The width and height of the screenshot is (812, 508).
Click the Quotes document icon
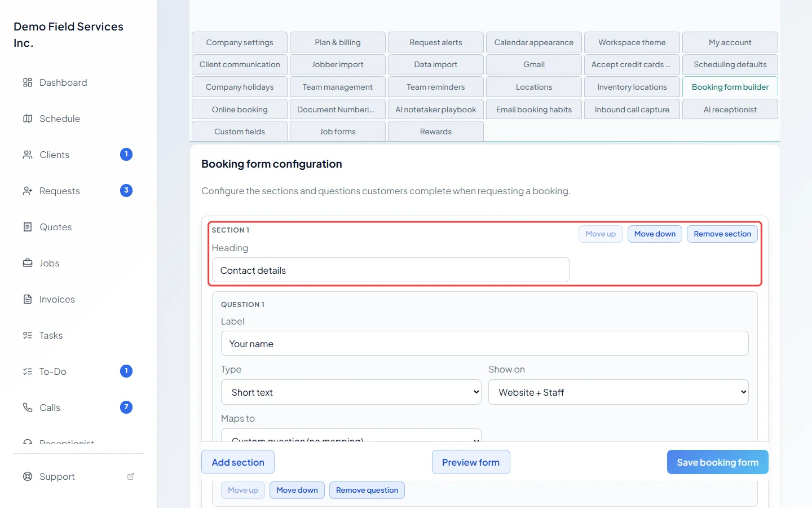click(x=28, y=227)
